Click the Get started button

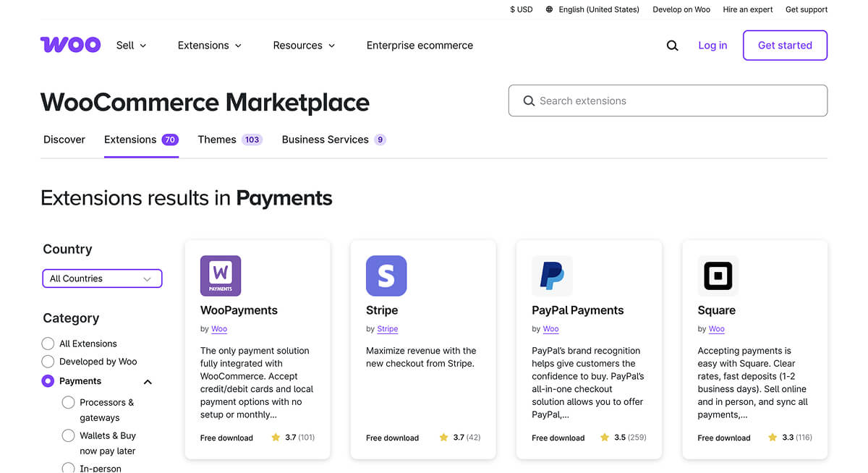[x=785, y=46]
